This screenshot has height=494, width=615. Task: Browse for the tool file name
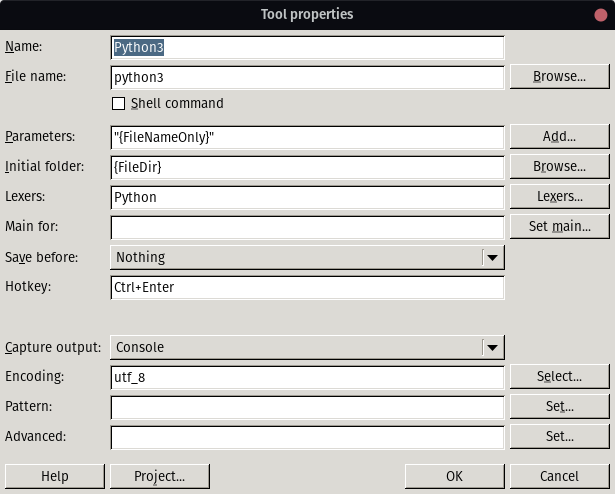[558, 76]
